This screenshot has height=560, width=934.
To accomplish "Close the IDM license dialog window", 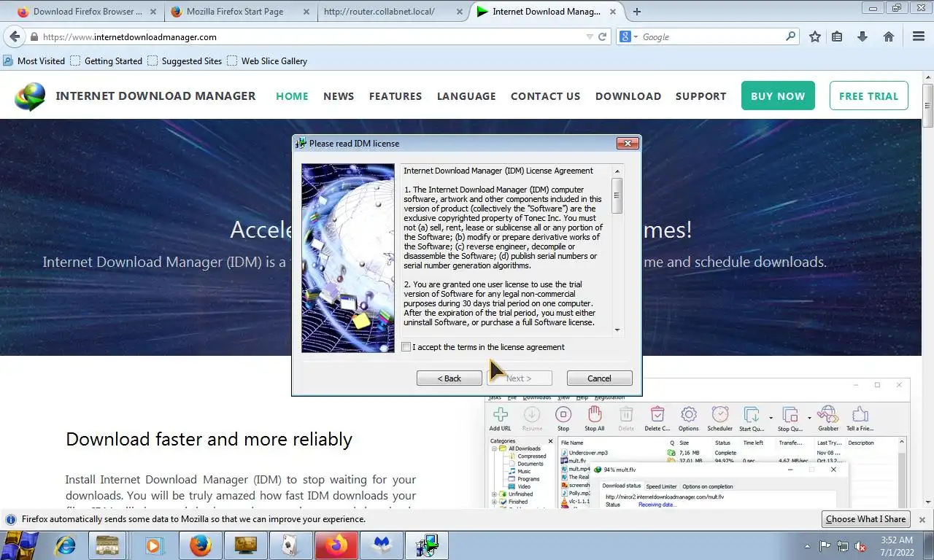I will pos(628,144).
